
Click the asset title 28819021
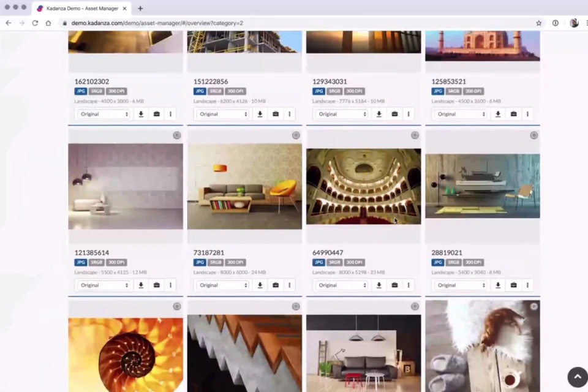coord(447,253)
